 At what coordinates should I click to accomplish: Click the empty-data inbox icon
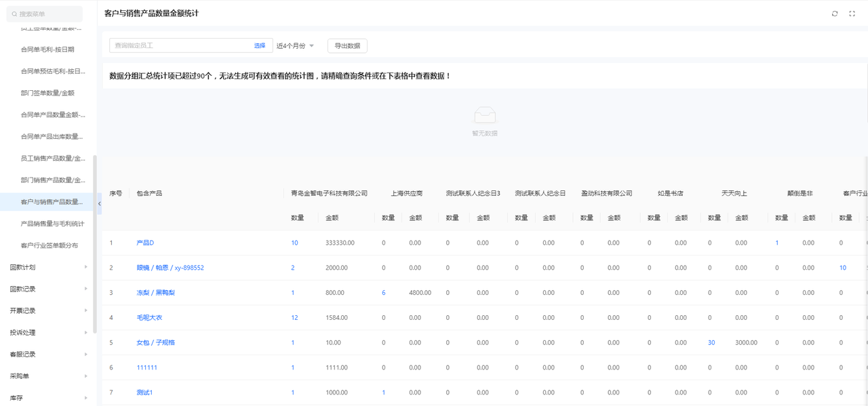pyautogui.click(x=485, y=115)
